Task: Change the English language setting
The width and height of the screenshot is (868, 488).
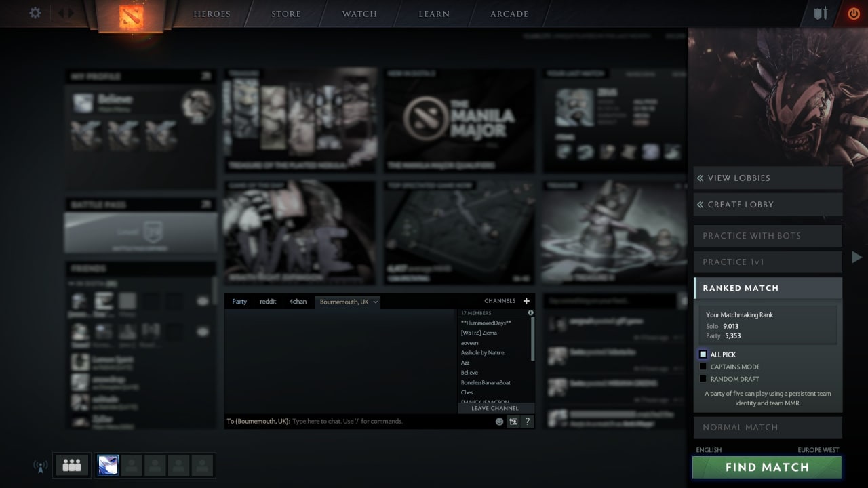Action: coord(709,450)
